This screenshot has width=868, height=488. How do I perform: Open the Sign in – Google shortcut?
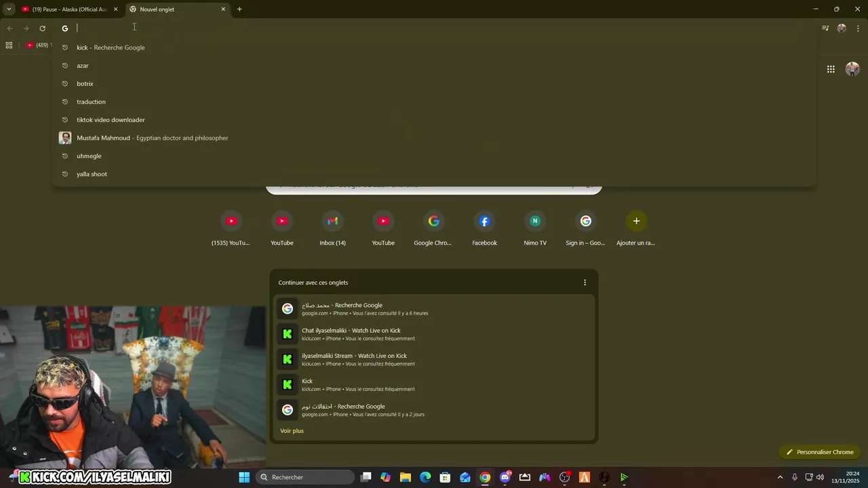[585, 228]
